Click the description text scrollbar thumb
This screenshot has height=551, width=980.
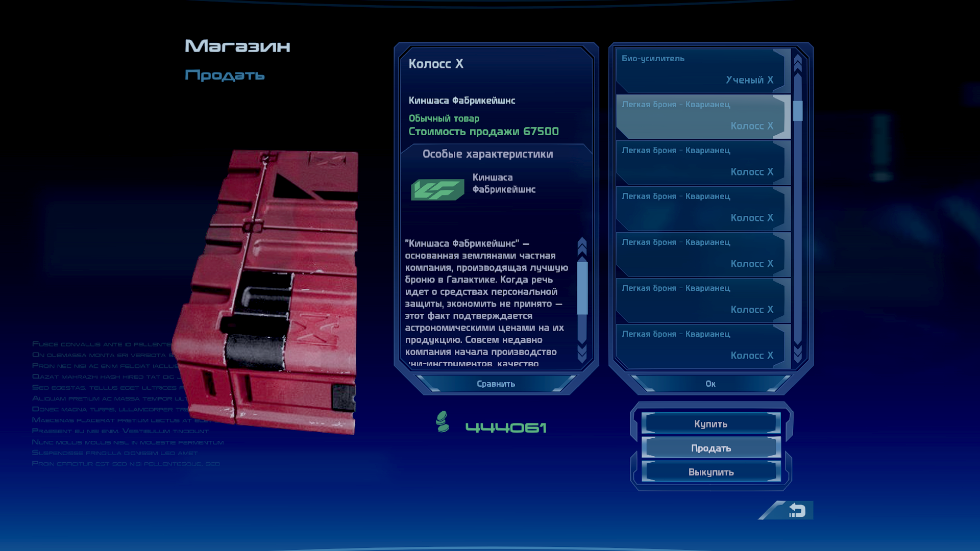582,288
